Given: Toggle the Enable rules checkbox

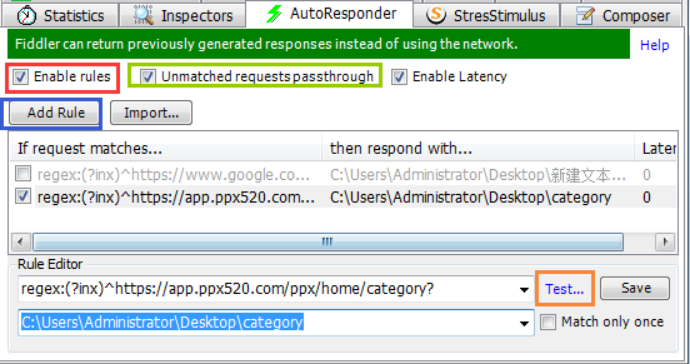Looking at the screenshot, I should click(x=20, y=77).
